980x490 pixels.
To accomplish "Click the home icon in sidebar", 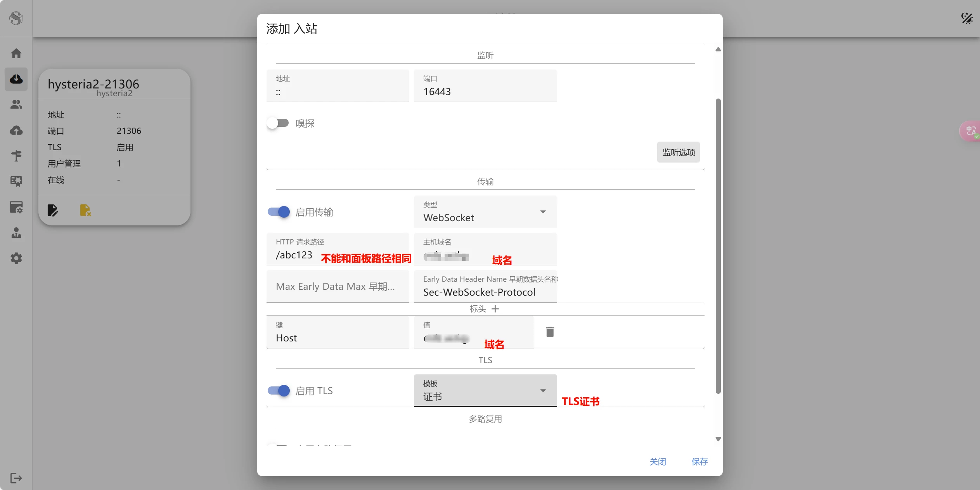I will (x=16, y=53).
